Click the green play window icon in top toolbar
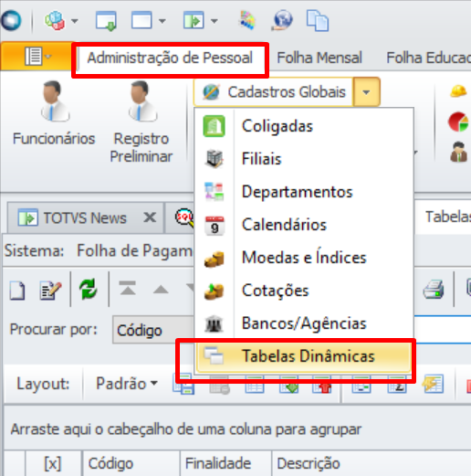471x476 pixels. (194, 20)
